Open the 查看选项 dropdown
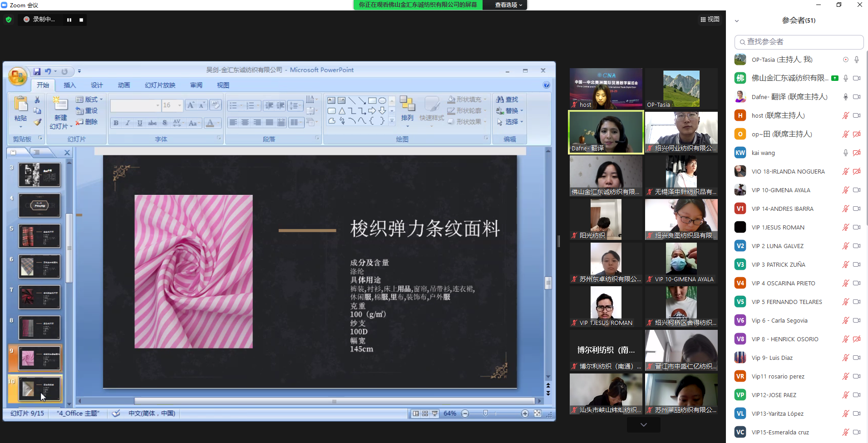 click(x=508, y=5)
